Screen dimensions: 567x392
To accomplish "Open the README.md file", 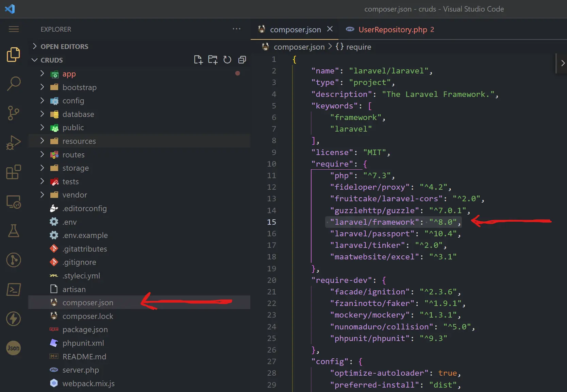I will [x=139, y=357].
